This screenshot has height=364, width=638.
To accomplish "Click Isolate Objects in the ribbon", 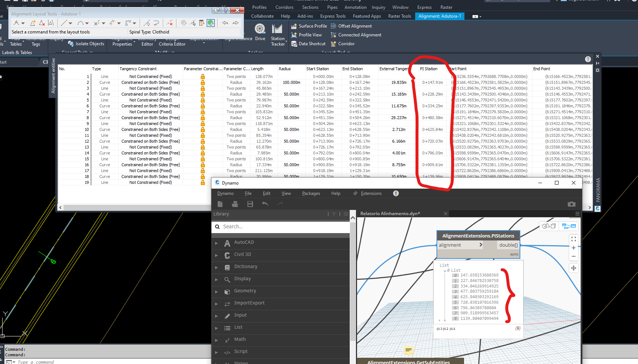I will 86,44.
